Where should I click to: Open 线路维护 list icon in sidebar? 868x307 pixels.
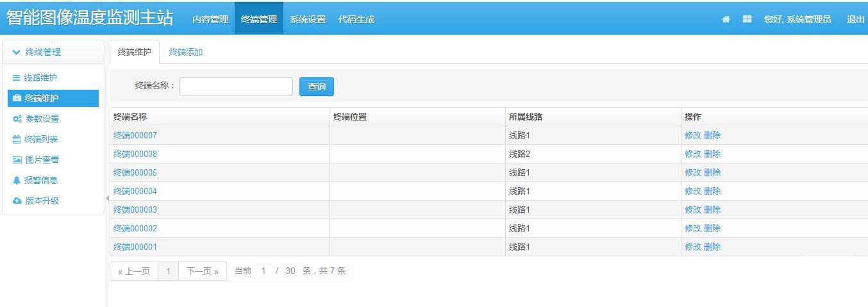point(17,78)
